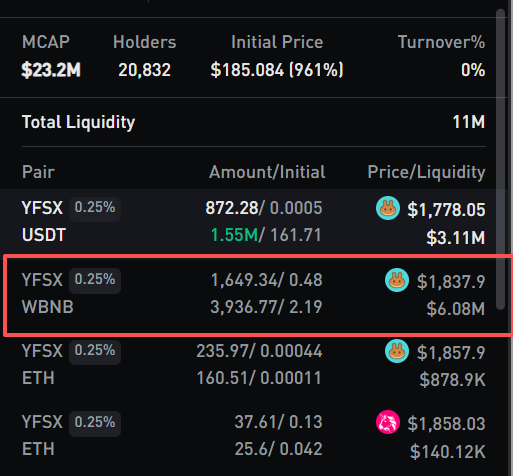
Task: Click the MCAP column label
Action: pyautogui.click(x=46, y=42)
